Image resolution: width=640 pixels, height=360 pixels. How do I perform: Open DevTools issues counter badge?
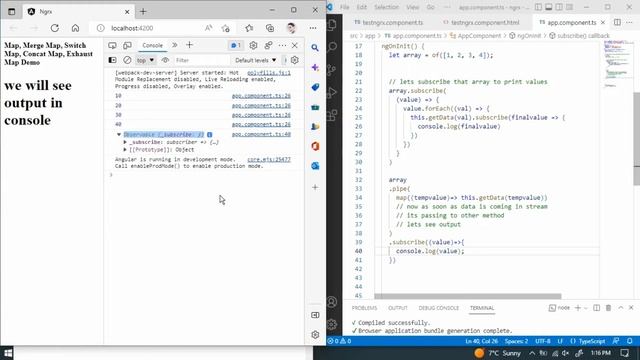click(x=236, y=45)
